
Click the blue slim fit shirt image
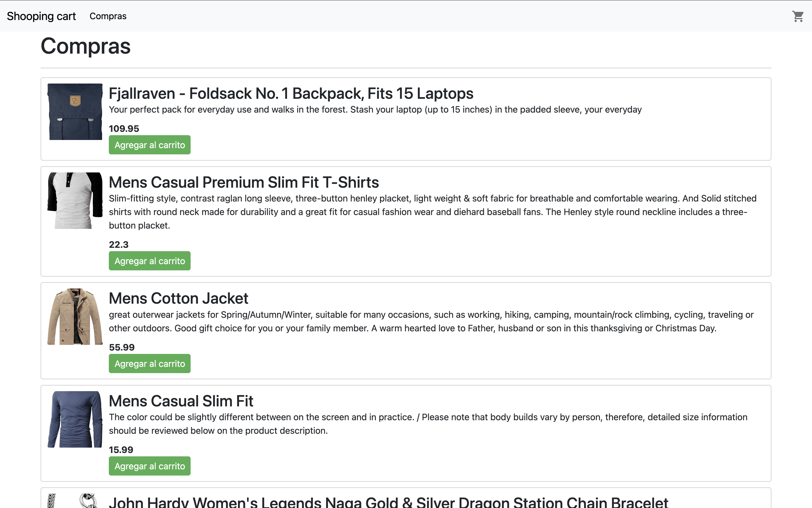[x=75, y=419]
